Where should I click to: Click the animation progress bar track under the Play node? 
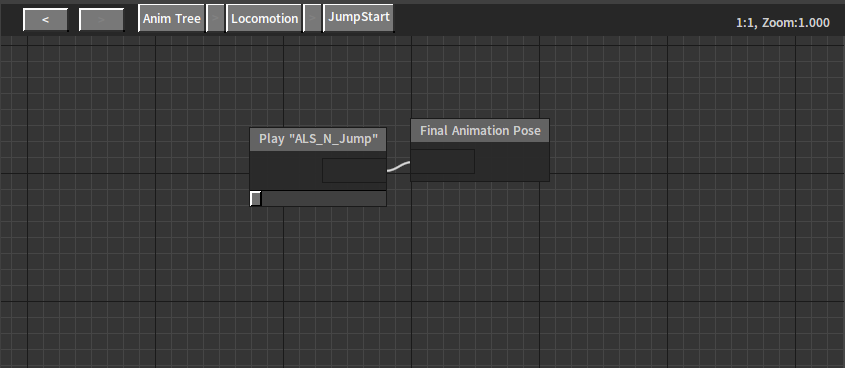[x=318, y=199]
